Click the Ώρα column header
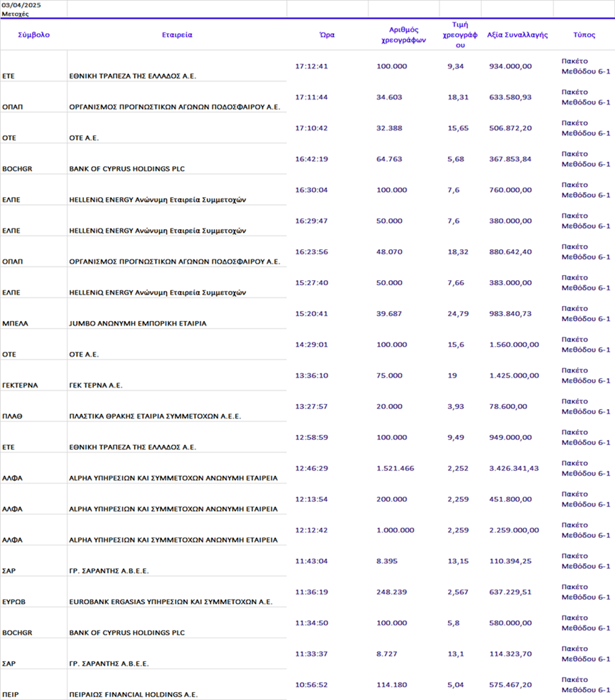Viewport: 615px width, 700px height. click(x=327, y=35)
